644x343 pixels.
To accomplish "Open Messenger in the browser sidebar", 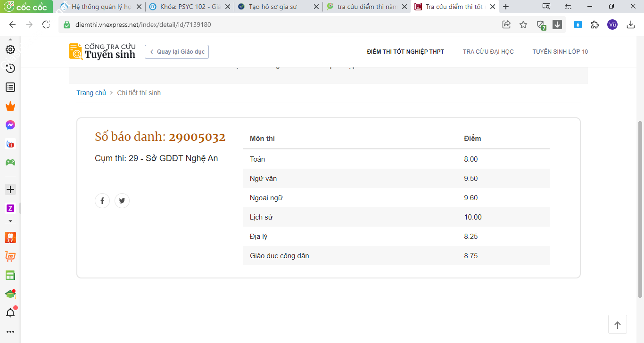I will [10, 125].
